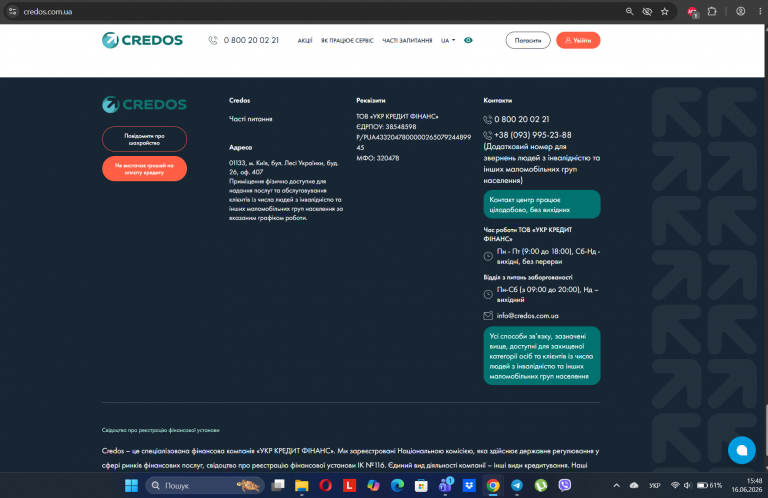The width and height of the screenshot is (768, 498).
Task: Open File Explorer from the taskbar
Action: [301, 485]
